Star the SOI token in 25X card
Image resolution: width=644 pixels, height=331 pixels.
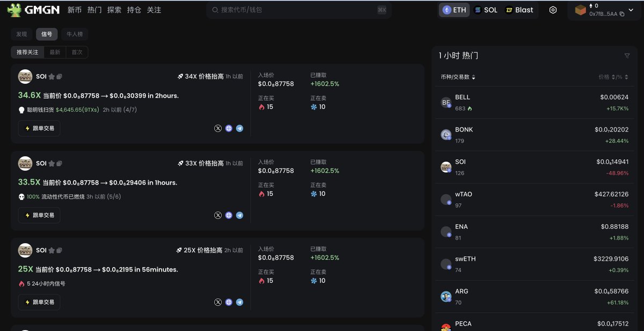pos(52,251)
